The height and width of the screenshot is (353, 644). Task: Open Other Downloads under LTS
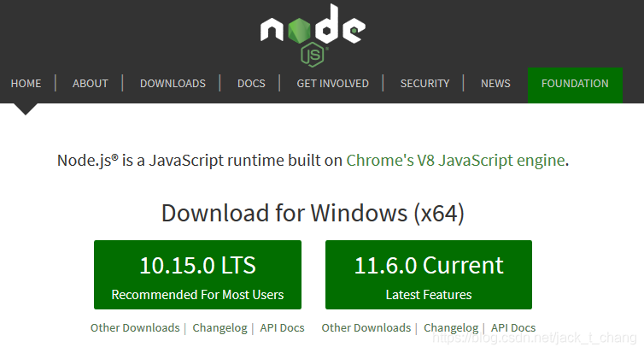point(135,328)
